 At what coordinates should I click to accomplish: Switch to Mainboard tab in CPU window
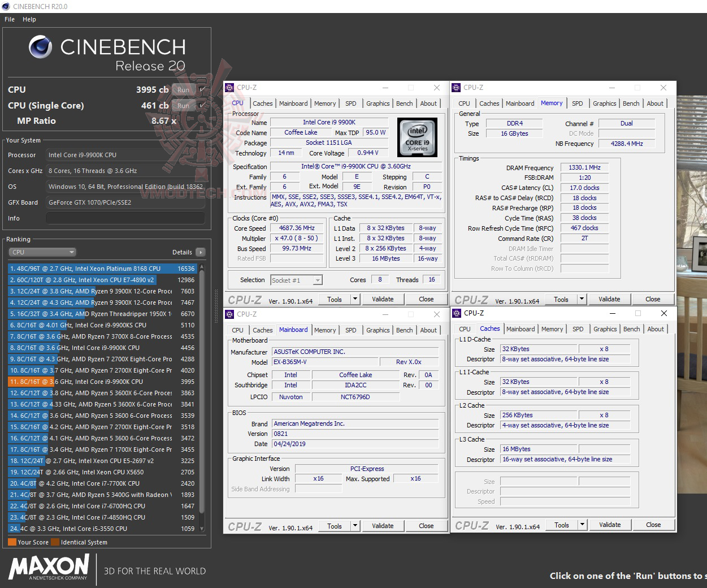[293, 103]
